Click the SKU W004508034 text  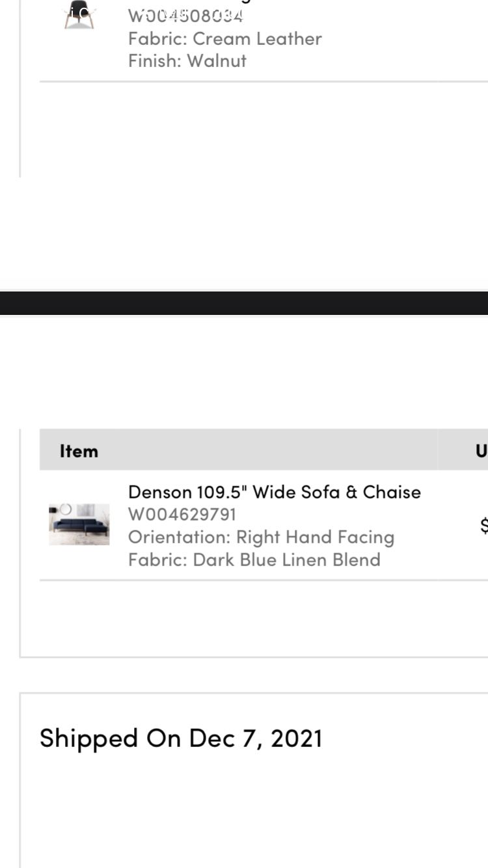[x=185, y=16]
